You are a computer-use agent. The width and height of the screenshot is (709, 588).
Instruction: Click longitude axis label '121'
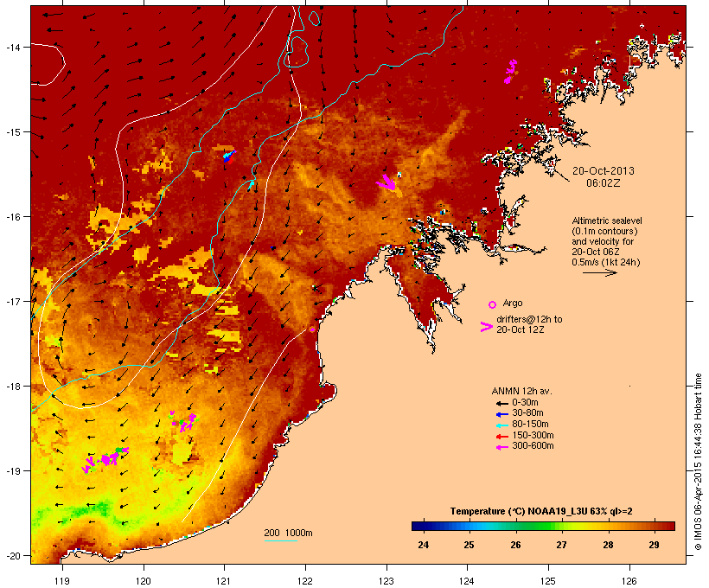pyautogui.click(x=224, y=581)
